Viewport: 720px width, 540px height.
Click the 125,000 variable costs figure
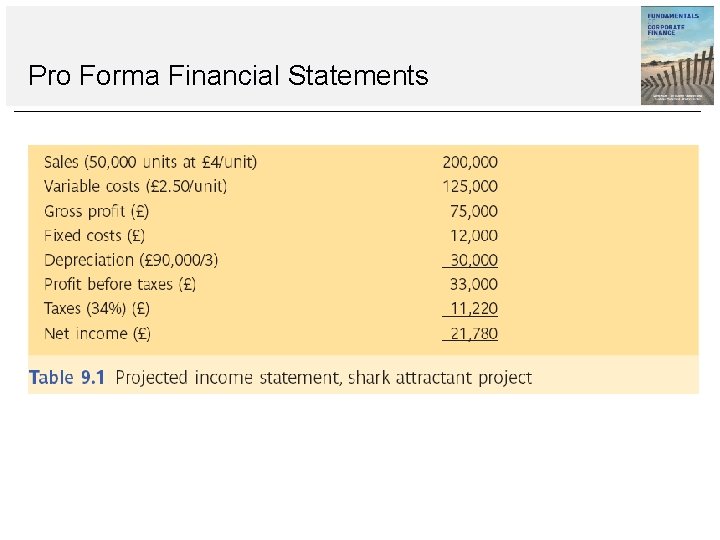[x=470, y=186]
